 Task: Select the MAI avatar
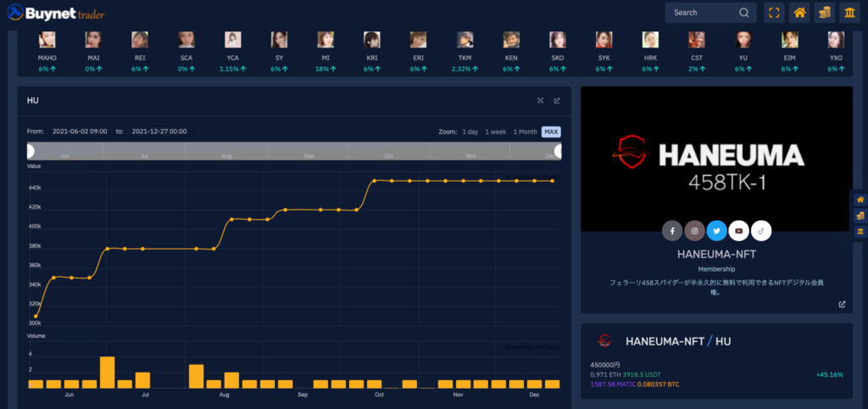(x=93, y=39)
